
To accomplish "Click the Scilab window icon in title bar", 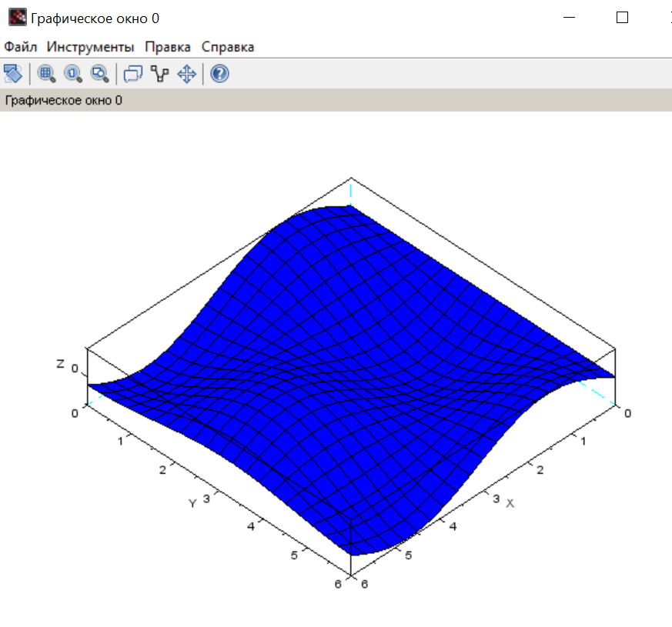I will [18, 18].
